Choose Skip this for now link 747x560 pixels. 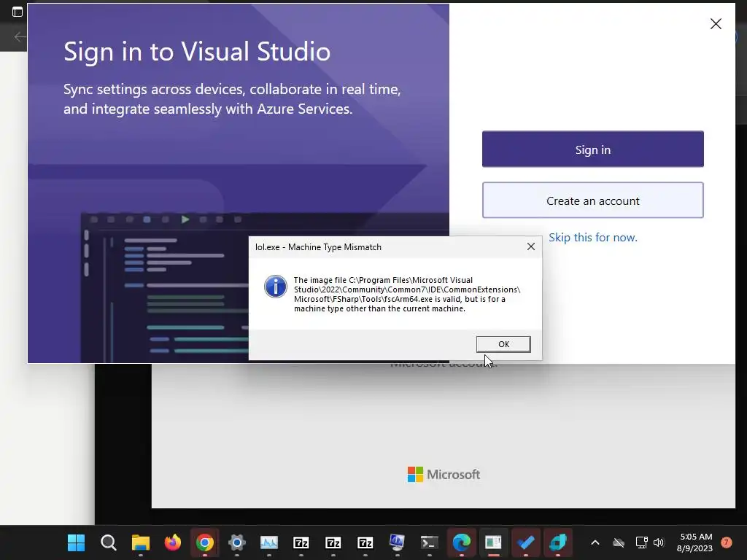pos(592,237)
